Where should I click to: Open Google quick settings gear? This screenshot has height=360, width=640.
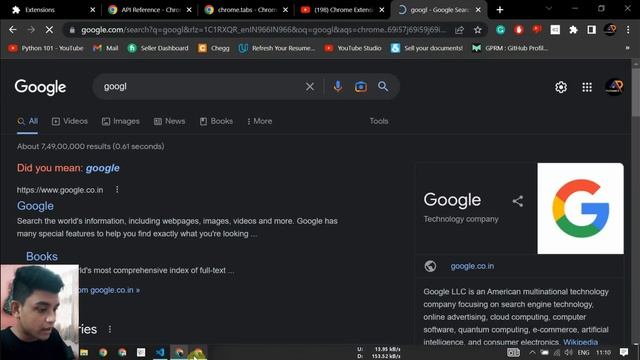[561, 87]
